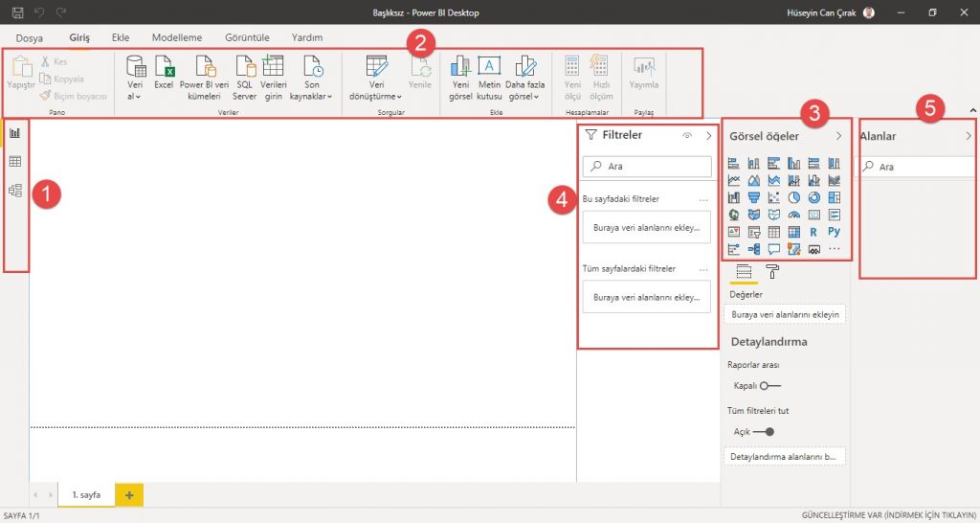Open Tüm sayfalardaki filtreler more options (...)
Viewport: 980px width, 523px height.
(x=703, y=269)
